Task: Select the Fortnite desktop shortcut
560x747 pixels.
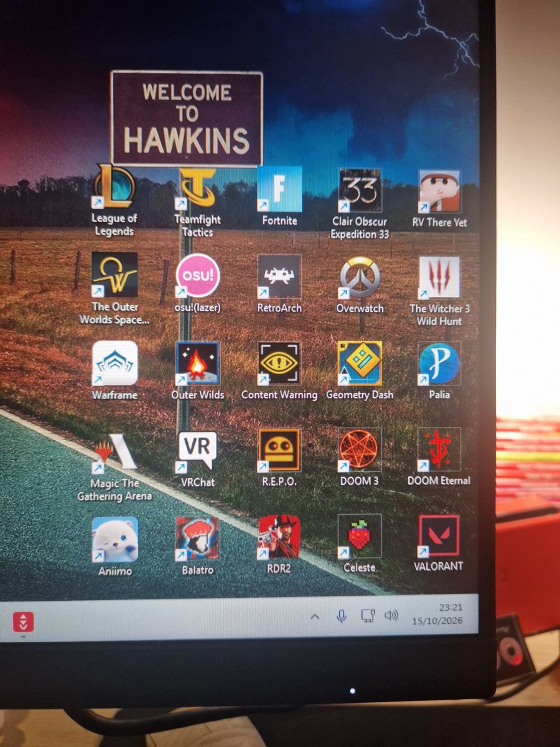Action: tap(279, 189)
